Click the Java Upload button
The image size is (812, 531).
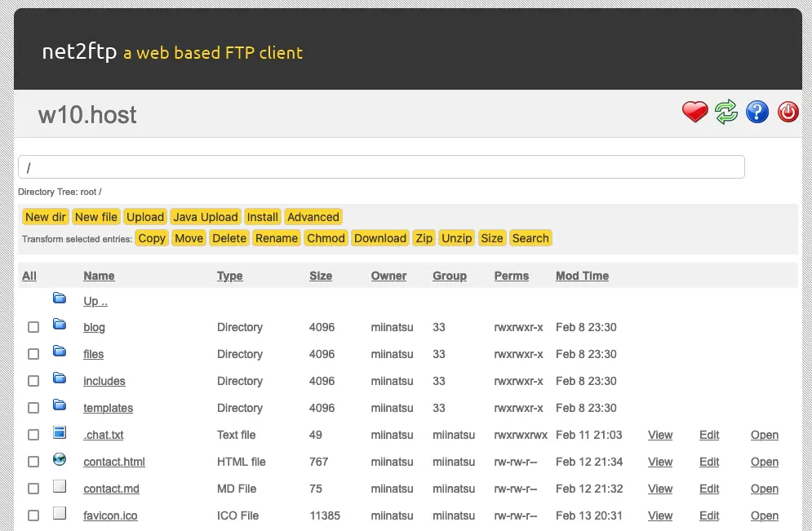pos(206,217)
